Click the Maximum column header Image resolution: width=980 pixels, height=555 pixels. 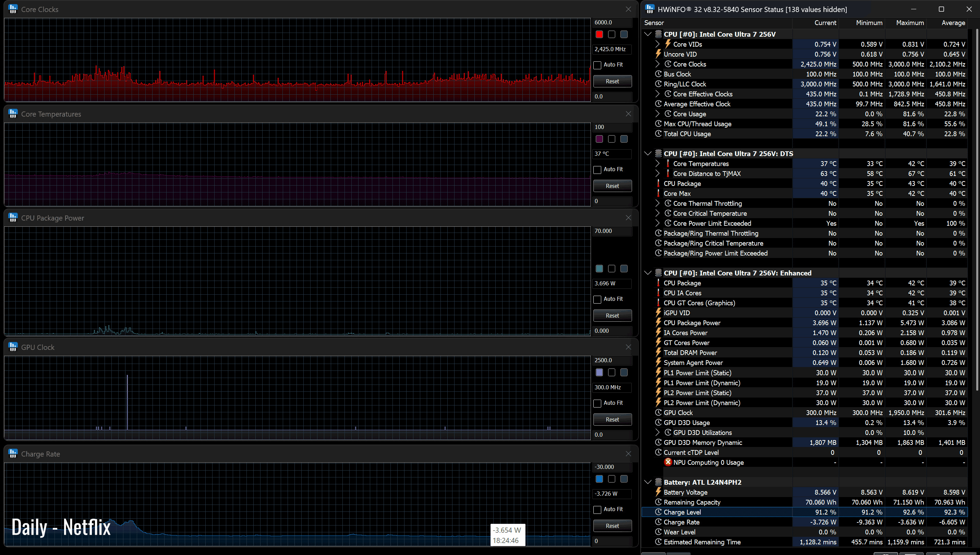[909, 23]
